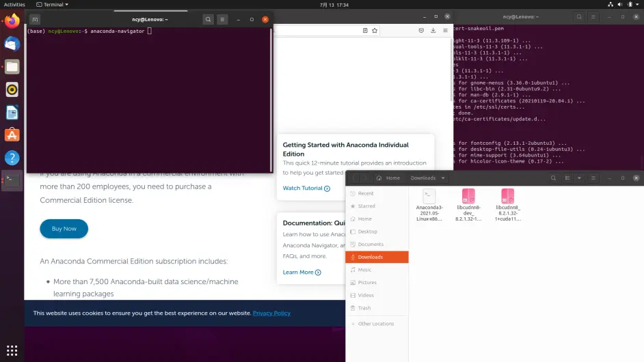Click search icon in front terminal header
Image resolution: width=644 pixels, height=362 pixels.
click(x=209, y=19)
